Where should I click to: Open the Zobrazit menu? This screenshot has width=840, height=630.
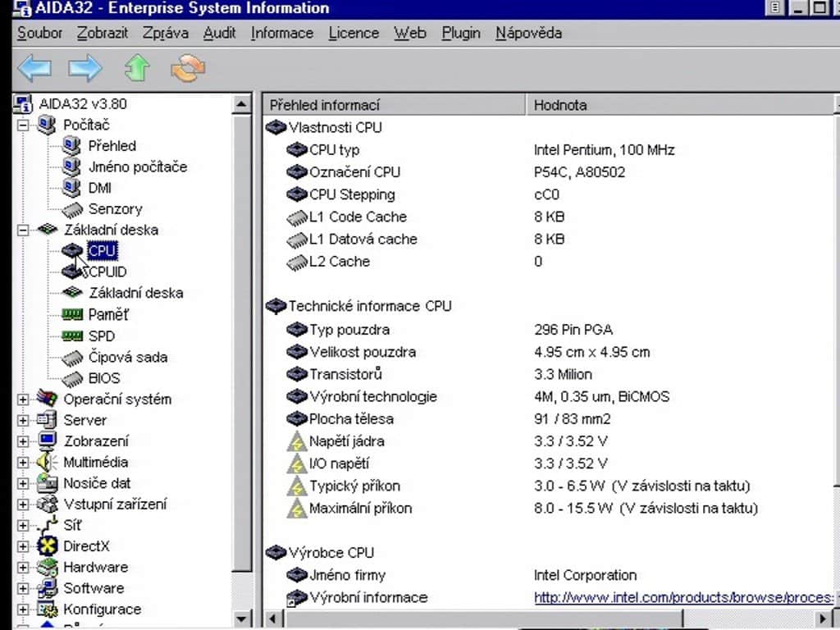click(x=103, y=33)
